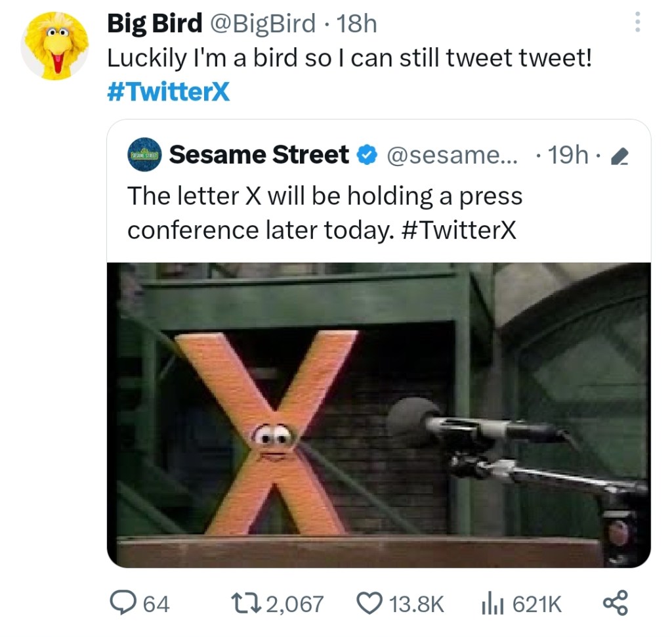Click Big Bird's profile avatar

coord(55,46)
